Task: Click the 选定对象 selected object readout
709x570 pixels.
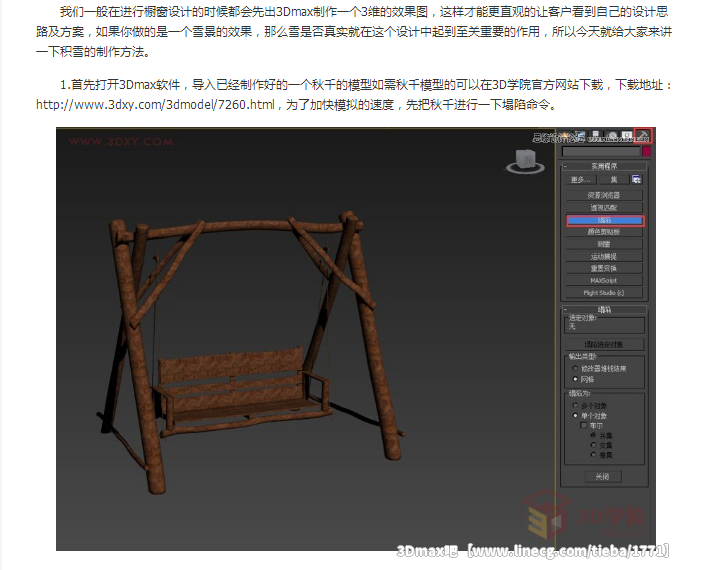Action: click(604, 323)
